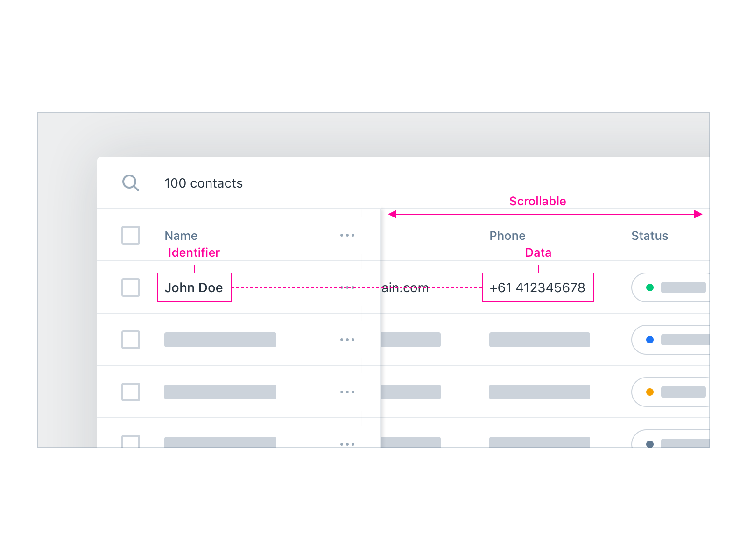
Task: Click the orange status dot pill
Action: (x=670, y=392)
